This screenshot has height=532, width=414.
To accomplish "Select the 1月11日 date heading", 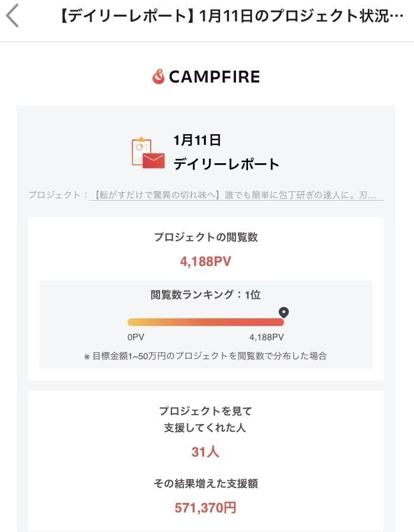I will pyautogui.click(x=197, y=140).
